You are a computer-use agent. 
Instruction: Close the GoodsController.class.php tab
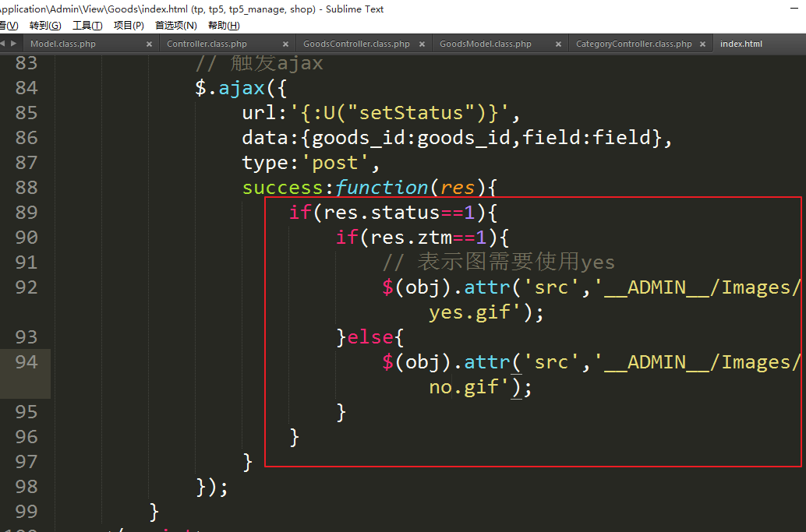point(422,44)
